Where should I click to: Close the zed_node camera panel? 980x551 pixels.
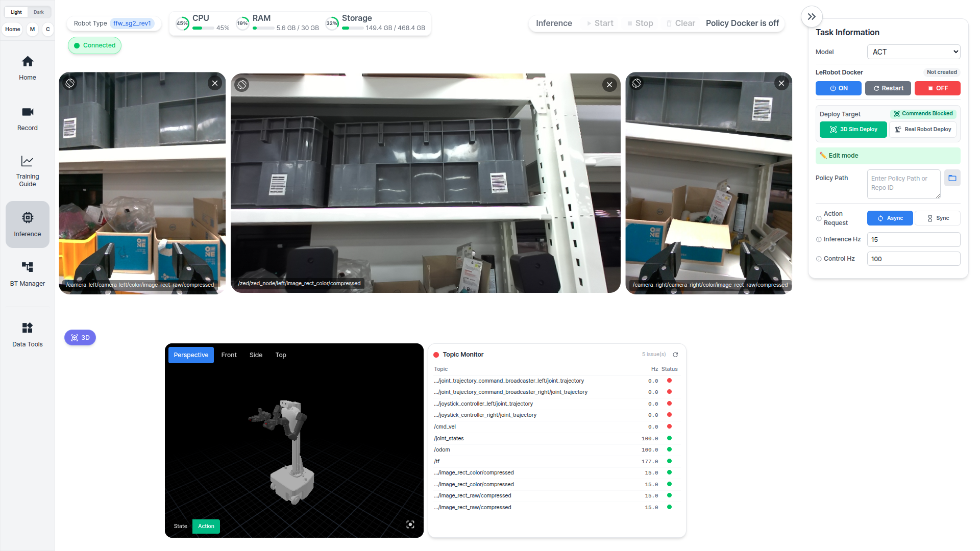click(x=609, y=85)
